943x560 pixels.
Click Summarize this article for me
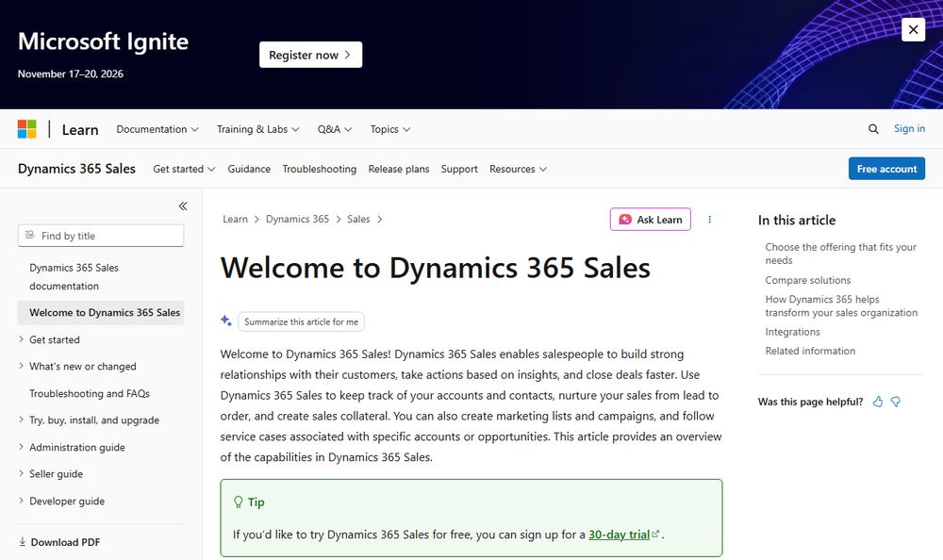[302, 321]
